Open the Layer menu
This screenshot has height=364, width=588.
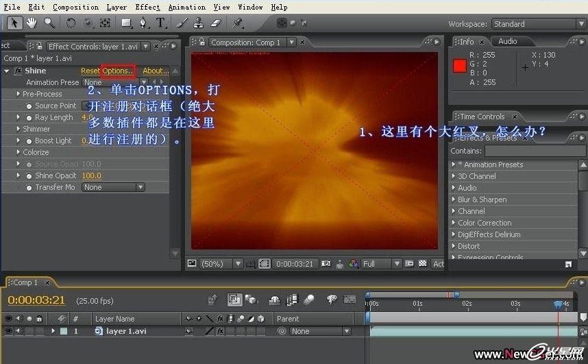click(x=117, y=7)
